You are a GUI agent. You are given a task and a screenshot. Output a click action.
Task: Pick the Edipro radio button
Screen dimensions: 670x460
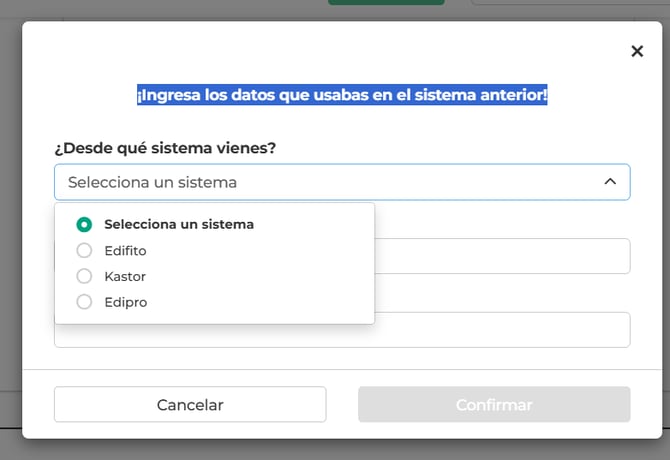(x=84, y=302)
